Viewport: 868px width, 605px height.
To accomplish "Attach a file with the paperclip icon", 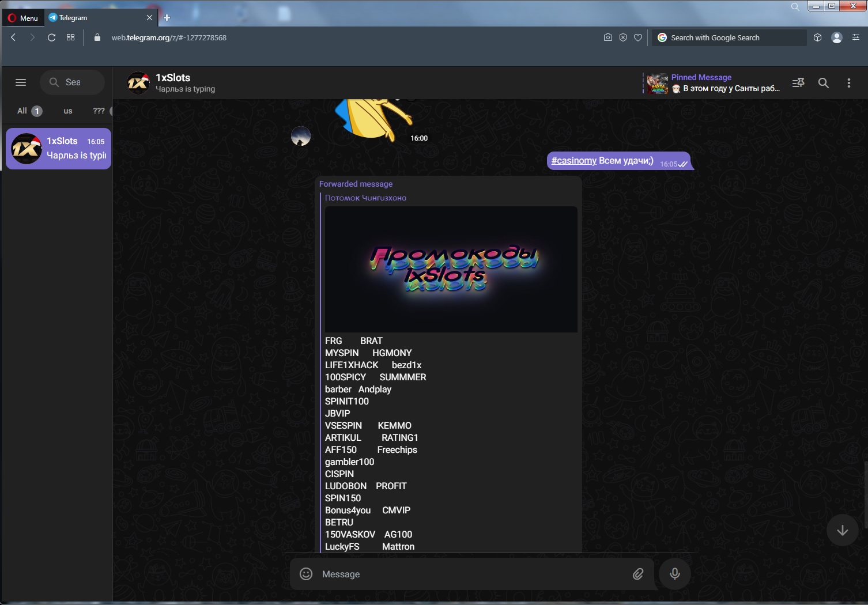I will point(638,574).
